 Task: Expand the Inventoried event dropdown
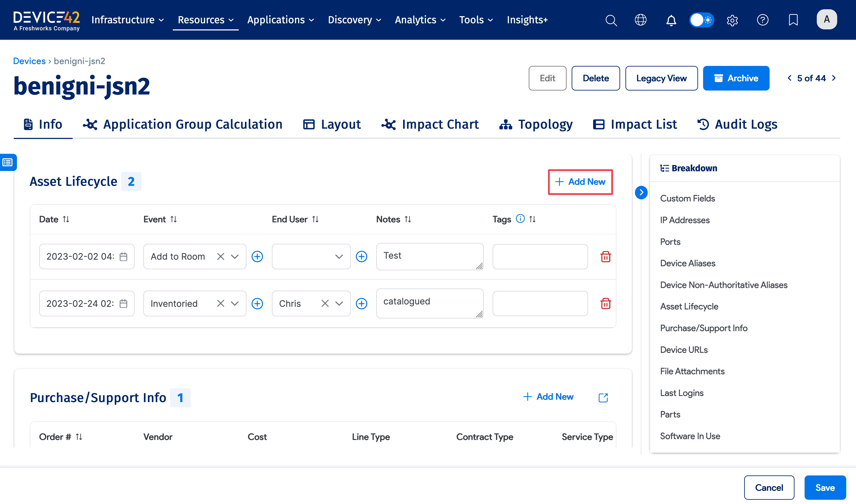235,303
